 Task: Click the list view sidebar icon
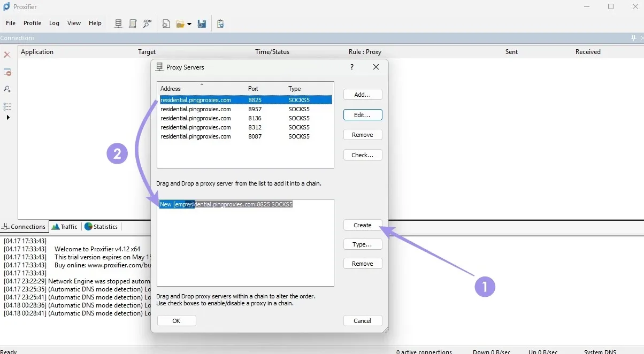point(7,106)
